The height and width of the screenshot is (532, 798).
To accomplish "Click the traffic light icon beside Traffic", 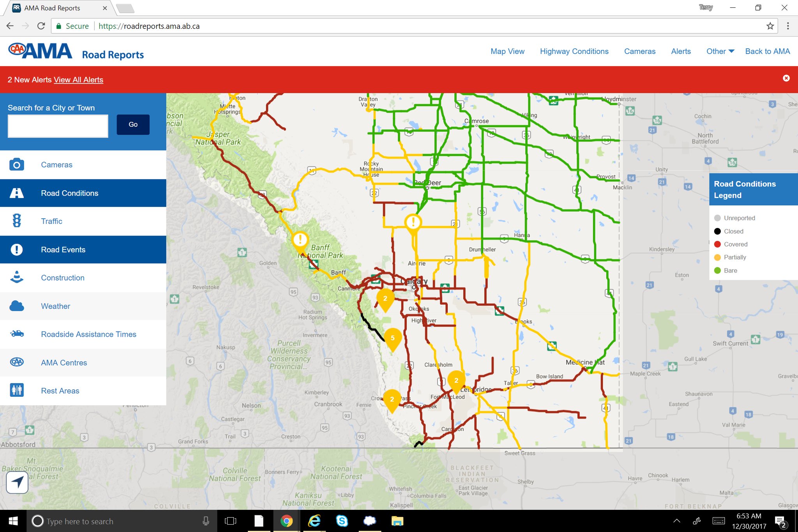I will tap(16, 221).
